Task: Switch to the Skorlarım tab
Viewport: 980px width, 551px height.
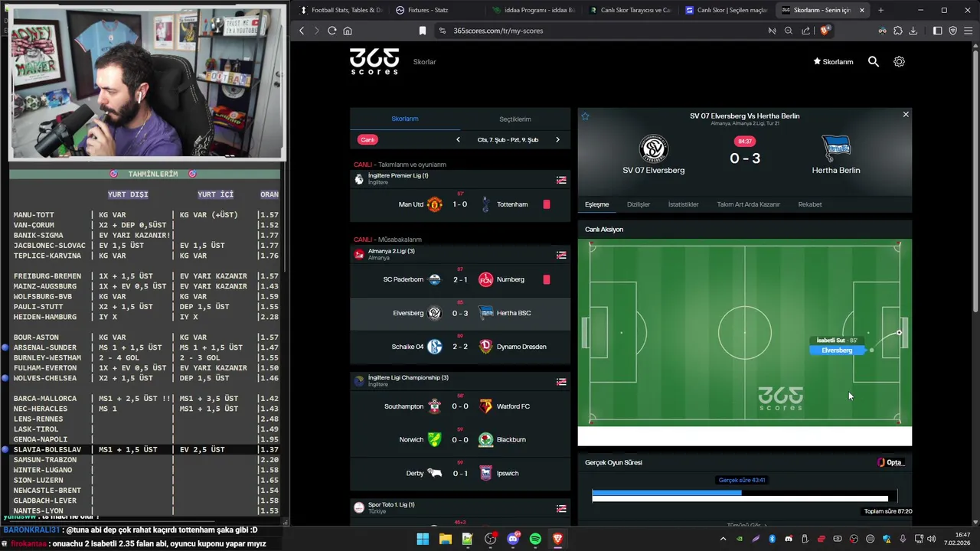Action: point(405,119)
